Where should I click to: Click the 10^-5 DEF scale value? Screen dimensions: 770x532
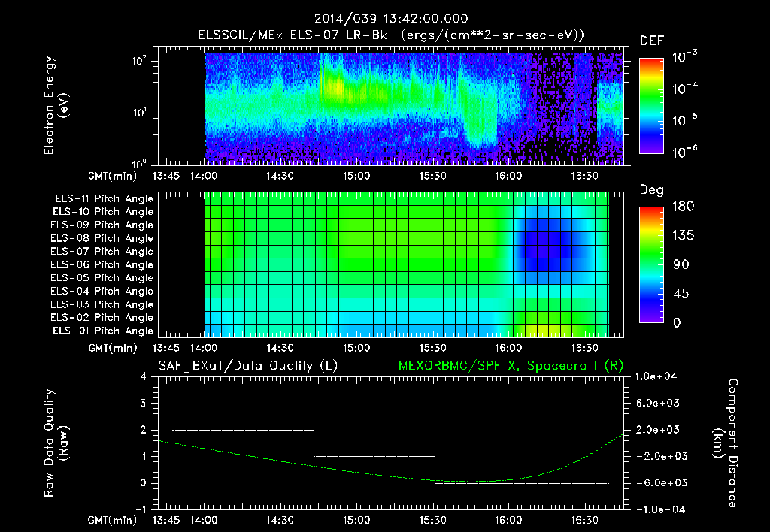click(x=684, y=119)
